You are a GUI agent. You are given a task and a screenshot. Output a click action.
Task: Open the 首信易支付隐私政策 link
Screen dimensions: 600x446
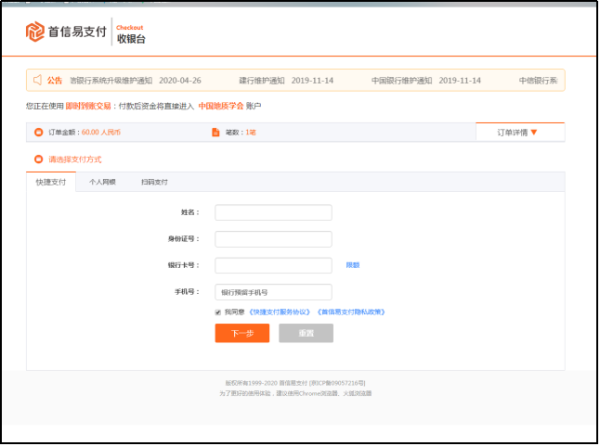tap(350, 312)
